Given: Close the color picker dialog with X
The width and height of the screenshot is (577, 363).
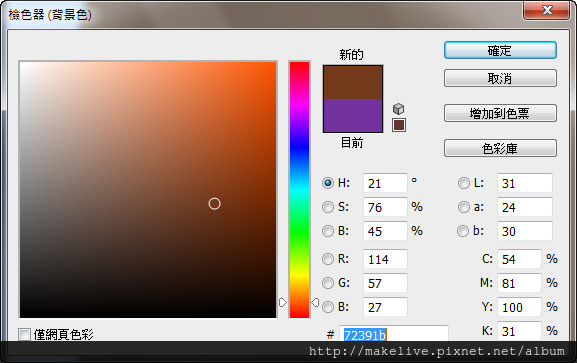Looking at the screenshot, I should pyautogui.click(x=547, y=10).
